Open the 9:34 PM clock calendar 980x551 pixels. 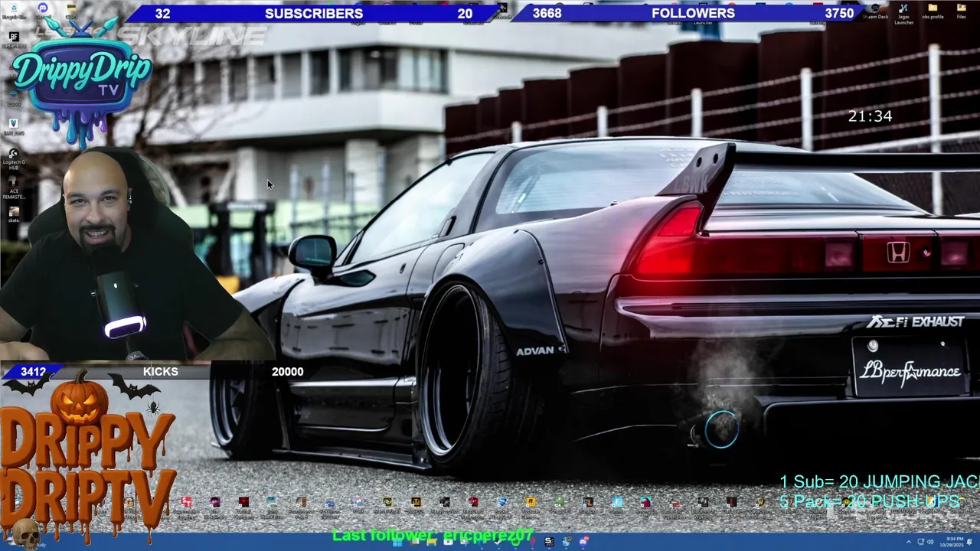click(952, 542)
